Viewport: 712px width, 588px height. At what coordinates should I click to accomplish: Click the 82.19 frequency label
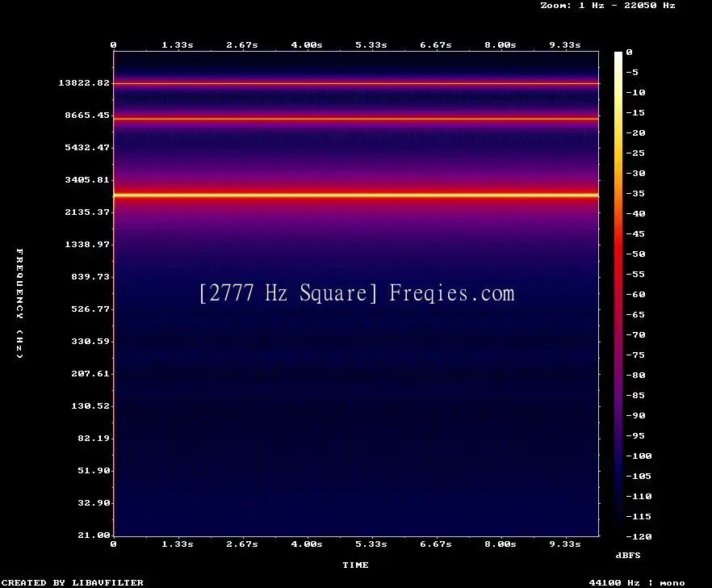click(94, 438)
